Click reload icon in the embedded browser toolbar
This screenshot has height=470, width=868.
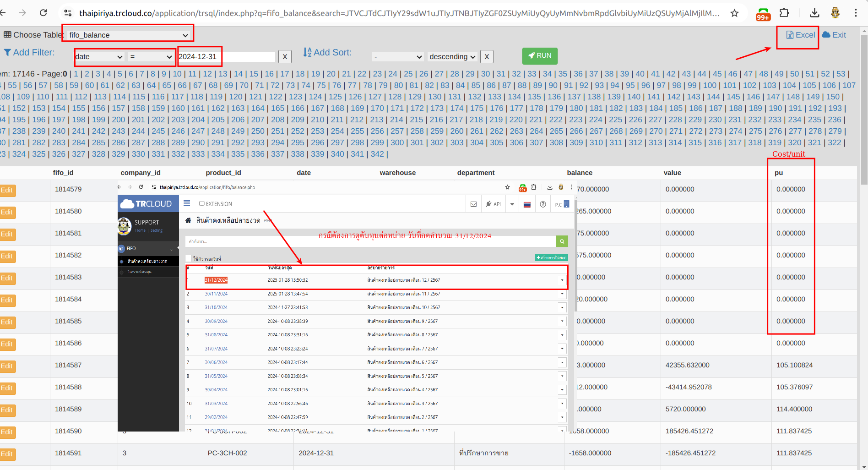(x=141, y=187)
